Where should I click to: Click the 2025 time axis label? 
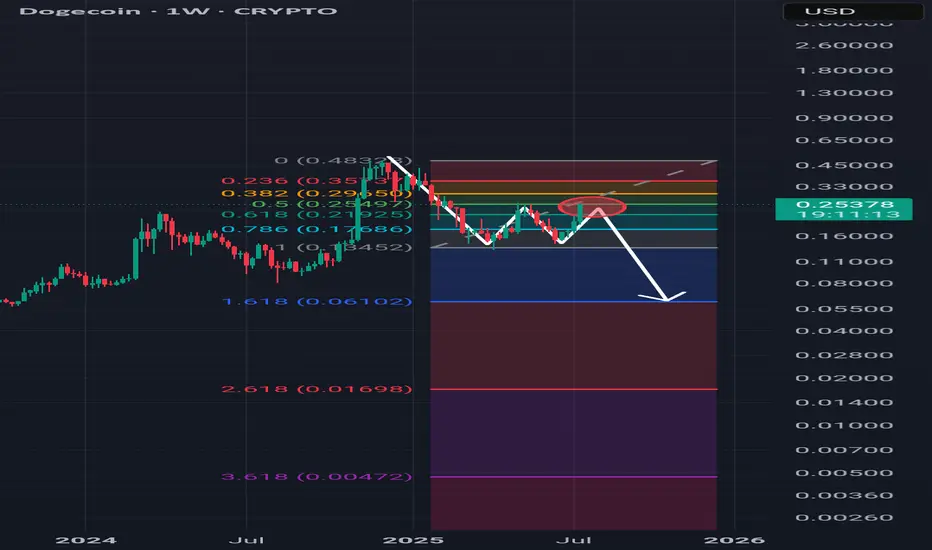pyautogui.click(x=413, y=540)
